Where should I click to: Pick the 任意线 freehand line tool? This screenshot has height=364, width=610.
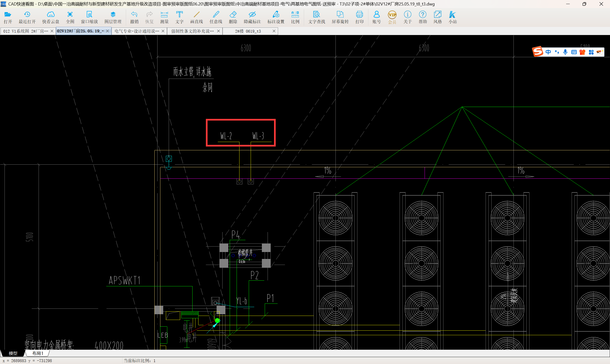coord(216,17)
